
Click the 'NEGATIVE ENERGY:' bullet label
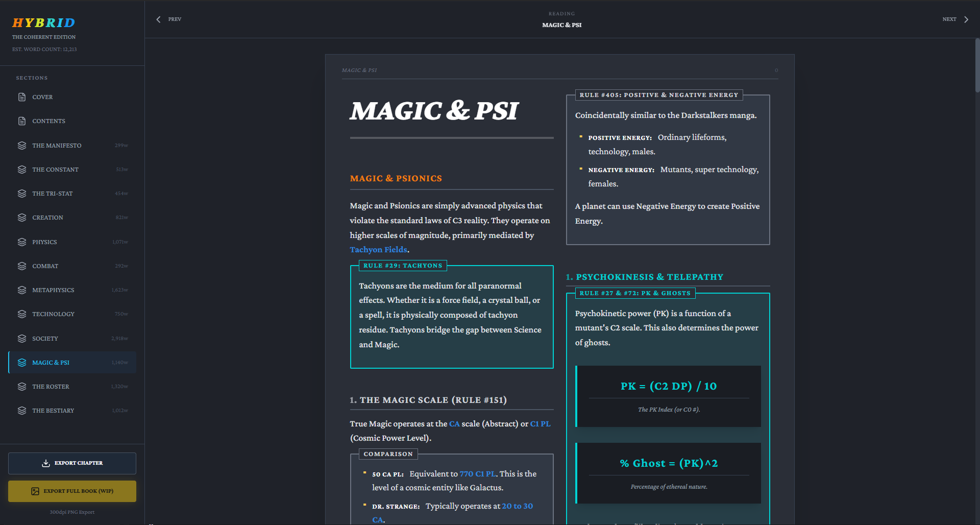pyautogui.click(x=621, y=170)
